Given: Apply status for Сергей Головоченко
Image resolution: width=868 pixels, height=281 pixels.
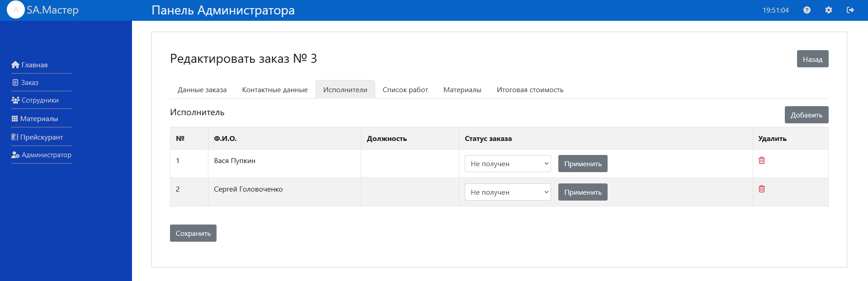Looking at the screenshot, I should 583,192.
